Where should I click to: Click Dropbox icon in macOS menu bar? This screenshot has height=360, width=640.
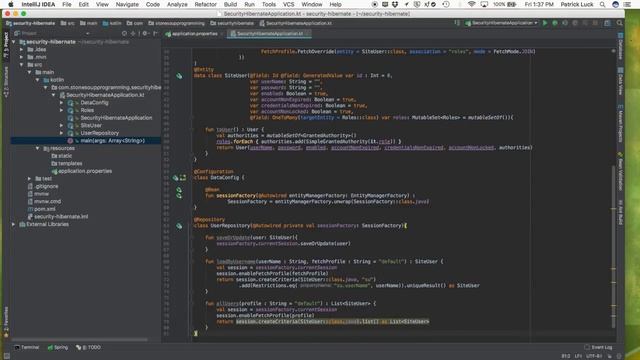[x=395, y=4]
